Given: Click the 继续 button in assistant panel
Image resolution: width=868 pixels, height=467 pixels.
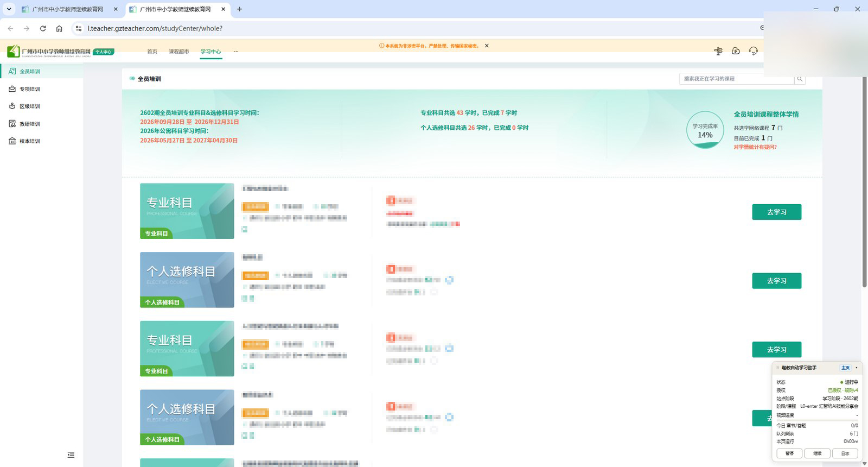Looking at the screenshot, I should pyautogui.click(x=818, y=453).
